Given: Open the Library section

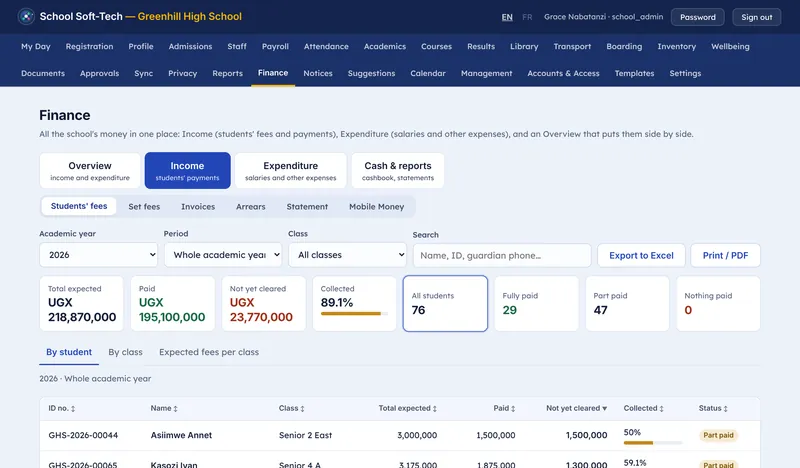Looking at the screenshot, I should pyautogui.click(x=524, y=46).
